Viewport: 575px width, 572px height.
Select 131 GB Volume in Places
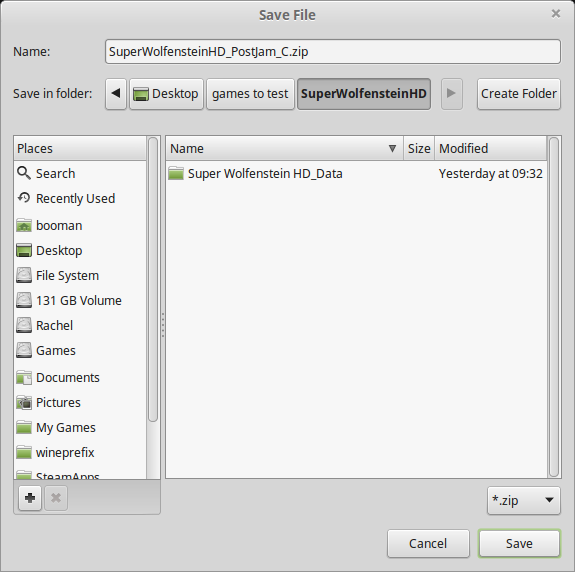79,300
